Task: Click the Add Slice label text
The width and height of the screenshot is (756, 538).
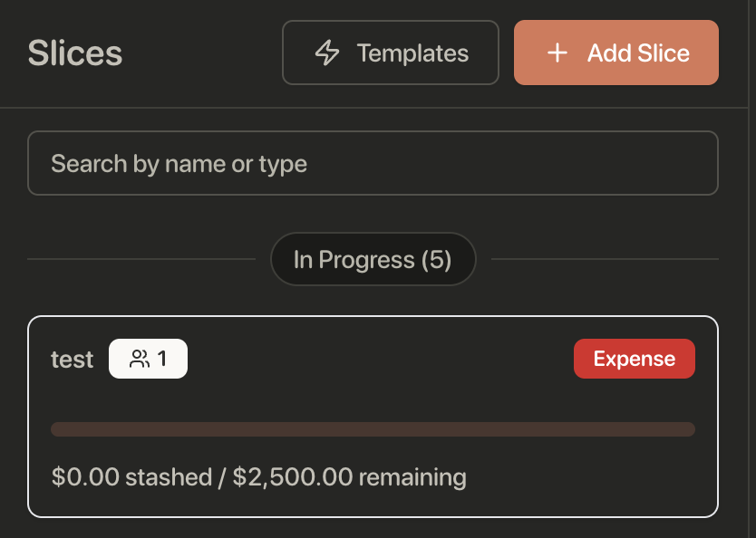Action: [x=638, y=53]
